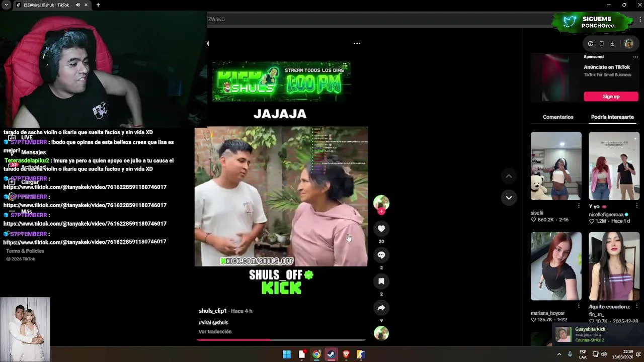Seek in the video progress bar
Image resolution: width=644 pixels, height=362 pixels.
(x=281, y=340)
